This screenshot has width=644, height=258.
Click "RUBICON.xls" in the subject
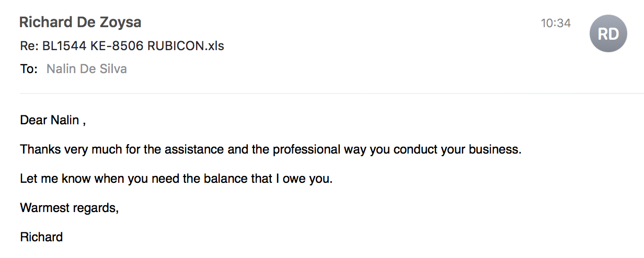(186, 46)
